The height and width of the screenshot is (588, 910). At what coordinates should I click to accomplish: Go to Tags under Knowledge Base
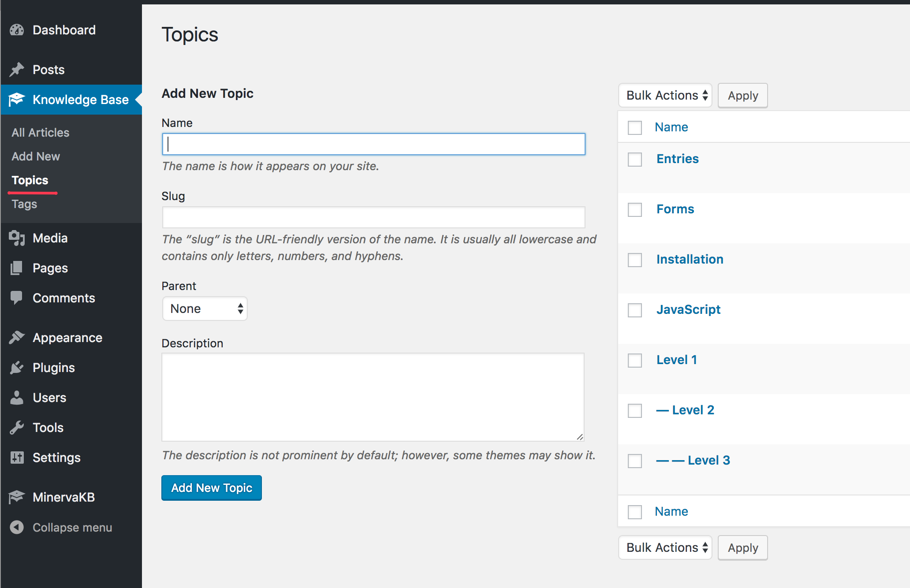(x=24, y=204)
